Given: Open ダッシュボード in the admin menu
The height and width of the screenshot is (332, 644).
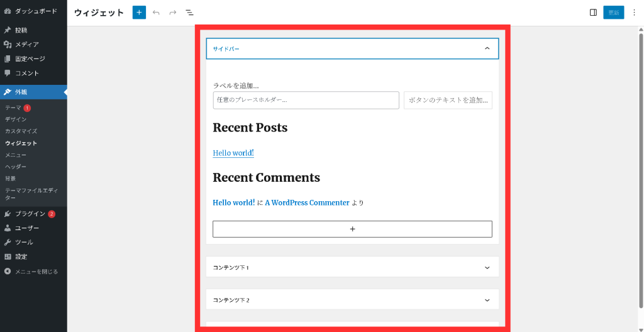Looking at the screenshot, I should (35, 11).
